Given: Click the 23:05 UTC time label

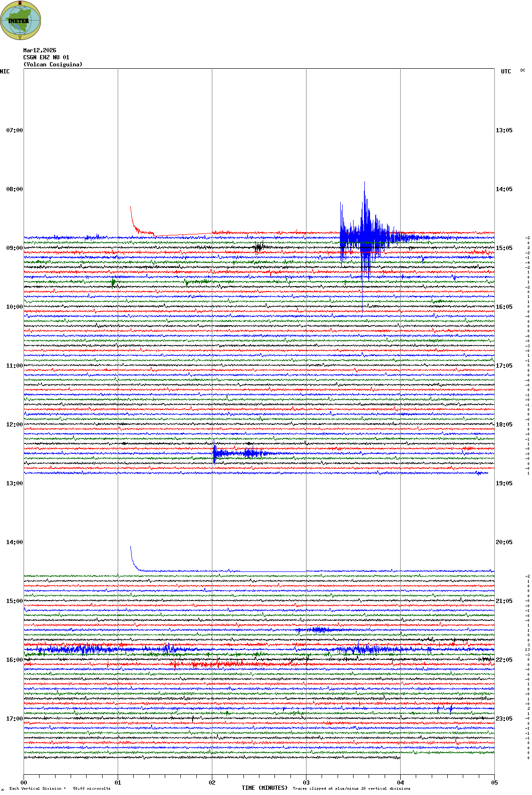Looking at the screenshot, I should point(504,719).
